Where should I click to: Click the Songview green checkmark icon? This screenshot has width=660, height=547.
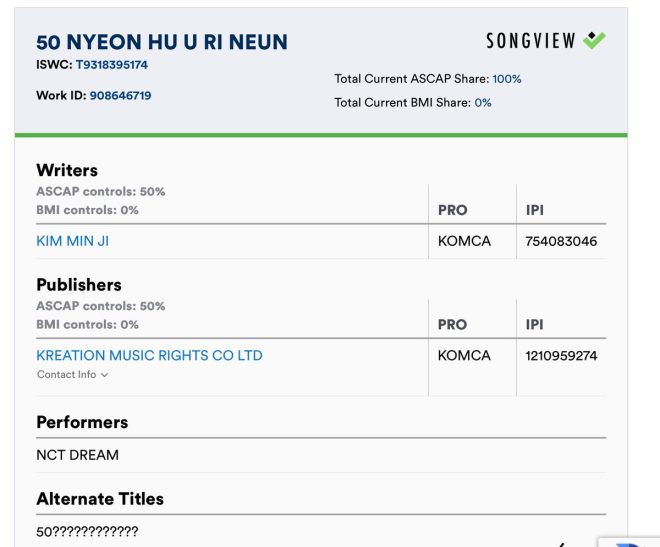point(594,40)
